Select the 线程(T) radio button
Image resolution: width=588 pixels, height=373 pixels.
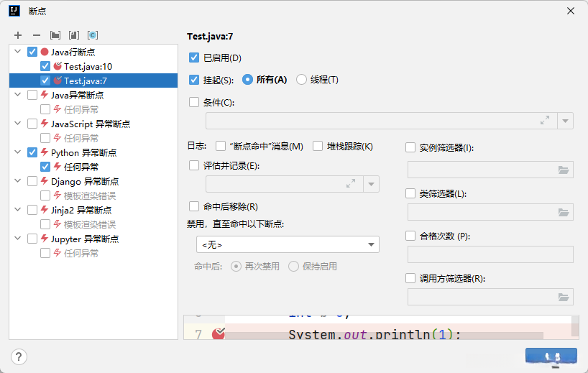[x=301, y=80]
